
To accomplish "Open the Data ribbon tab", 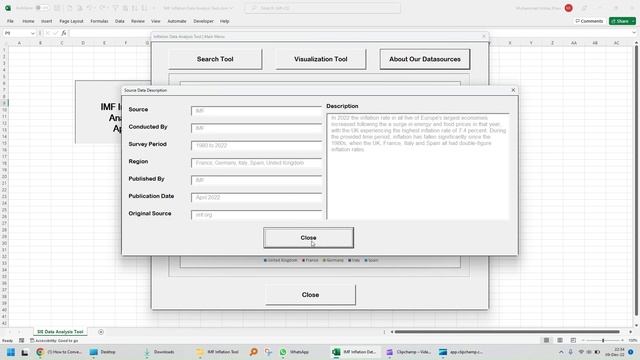I will click(x=120, y=21).
